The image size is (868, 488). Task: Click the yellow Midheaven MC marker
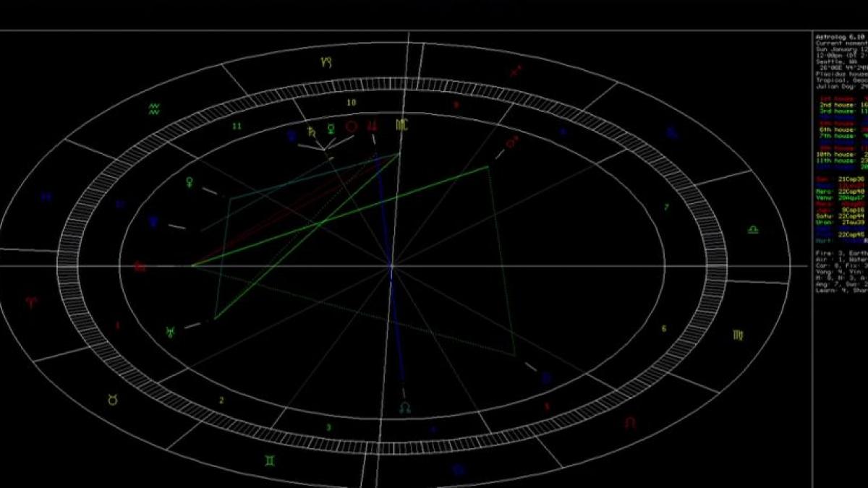coord(401,125)
